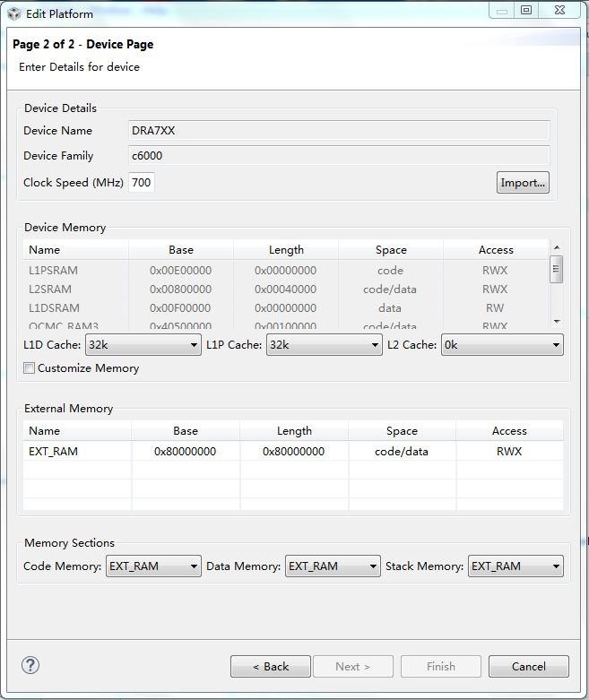Image resolution: width=589 pixels, height=700 pixels.
Task: Click the Cancel button
Action: (529, 666)
